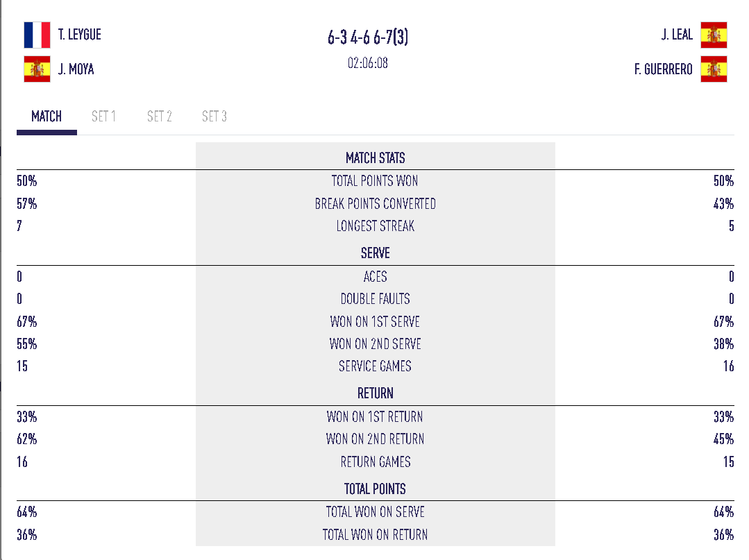Image resolution: width=749 pixels, height=560 pixels.
Task: Click the TOTAL POINTS section header
Action: click(375, 489)
